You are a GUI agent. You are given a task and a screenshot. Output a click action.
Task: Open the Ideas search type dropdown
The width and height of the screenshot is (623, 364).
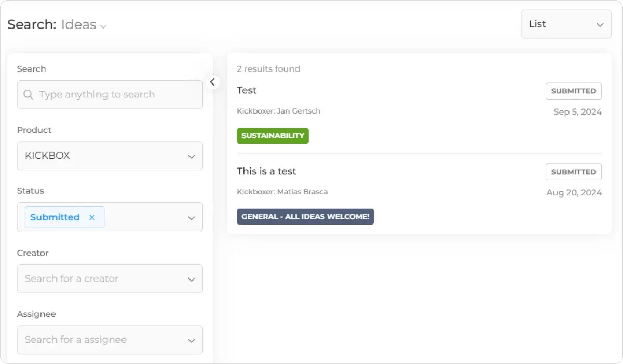pos(84,25)
